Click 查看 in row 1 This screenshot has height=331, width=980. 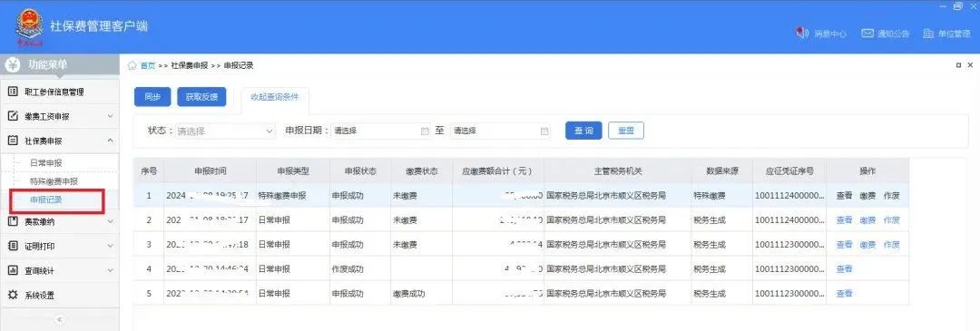(x=845, y=196)
